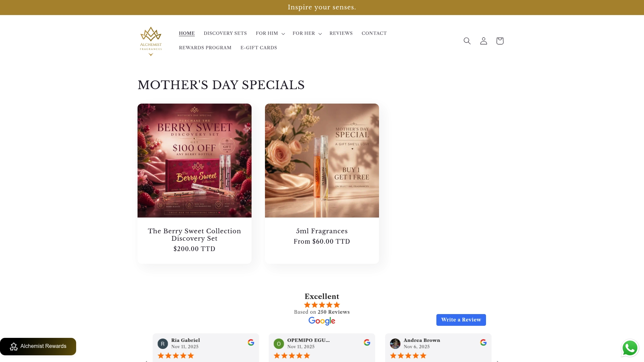Open The Berry Sweet Collection Discovery Set link
644x362 pixels.
pos(195,235)
